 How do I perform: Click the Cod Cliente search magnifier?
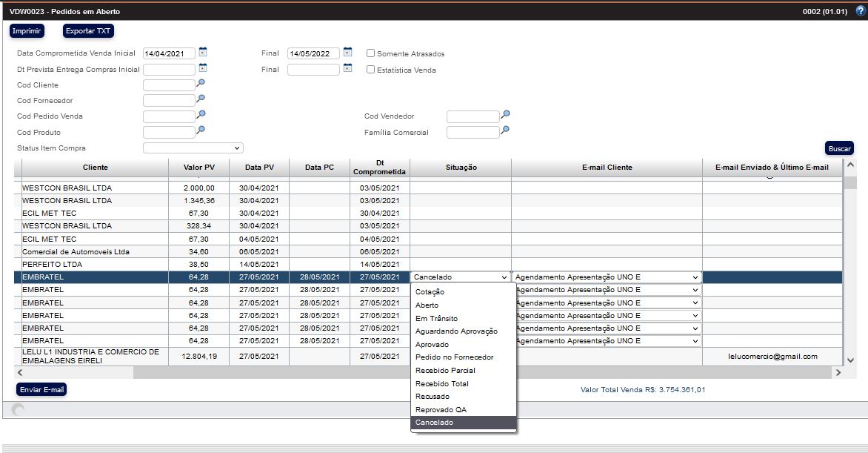[200, 84]
